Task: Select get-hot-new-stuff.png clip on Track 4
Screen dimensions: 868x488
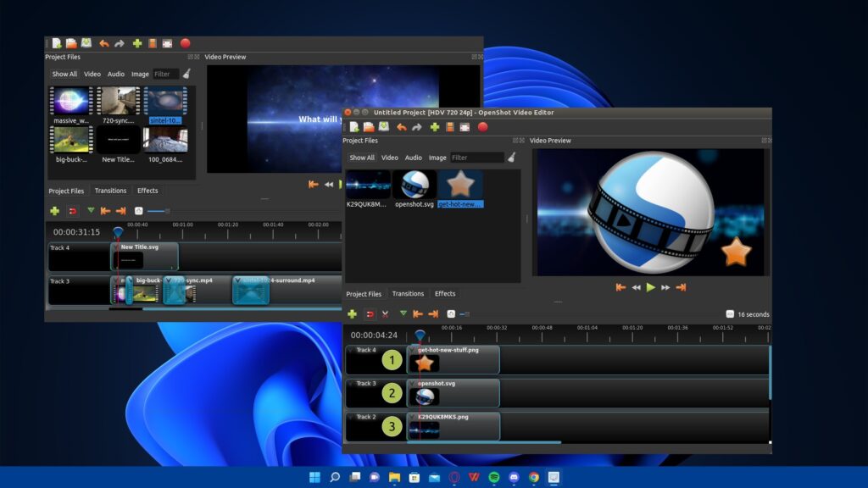Action: pyautogui.click(x=453, y=359)
